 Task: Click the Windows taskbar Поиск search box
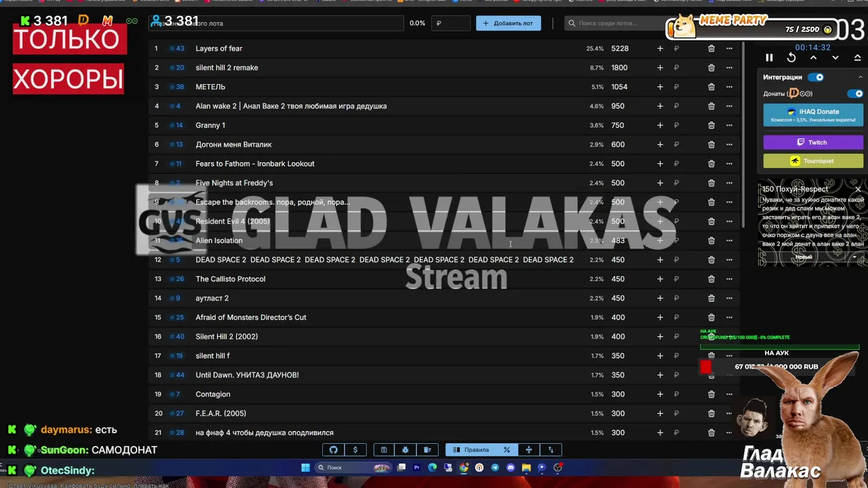click(355, 467)
